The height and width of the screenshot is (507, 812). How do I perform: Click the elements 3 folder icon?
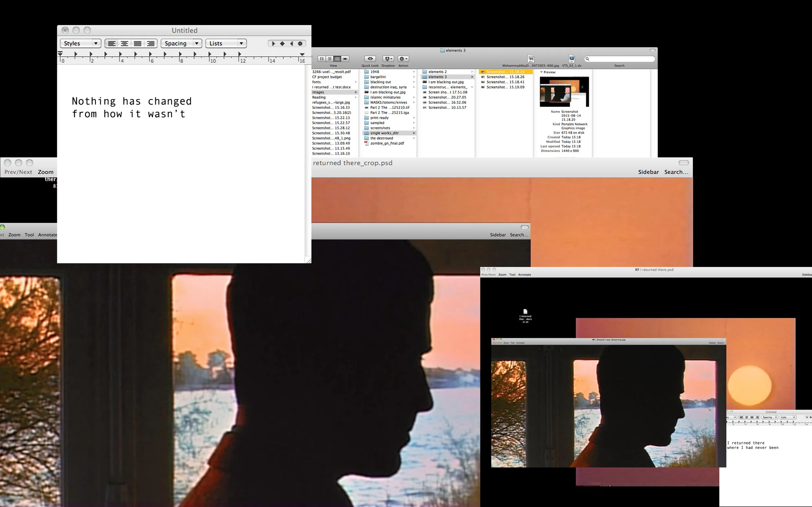[425, 77]
